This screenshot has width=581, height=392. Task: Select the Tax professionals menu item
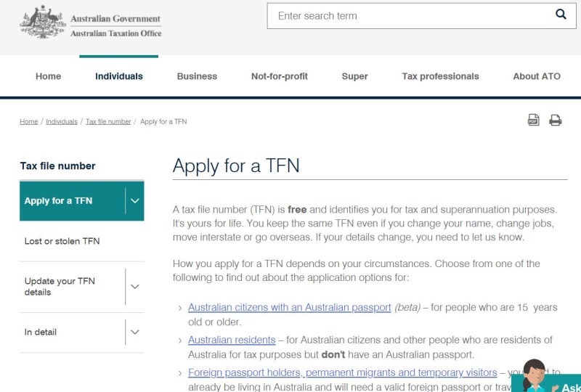[x=440, y=76]
